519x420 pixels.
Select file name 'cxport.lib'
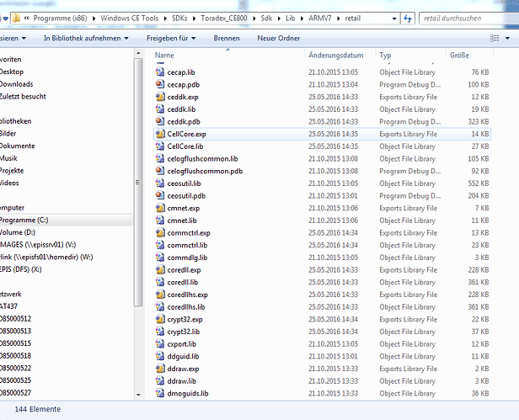pyautogui.click(x=182, y=344)
